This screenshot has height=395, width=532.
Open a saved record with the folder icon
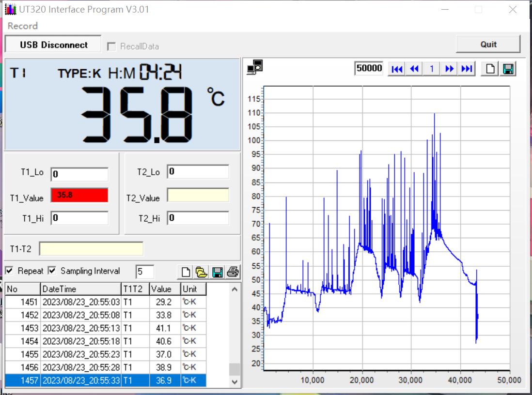coord(201,272)
